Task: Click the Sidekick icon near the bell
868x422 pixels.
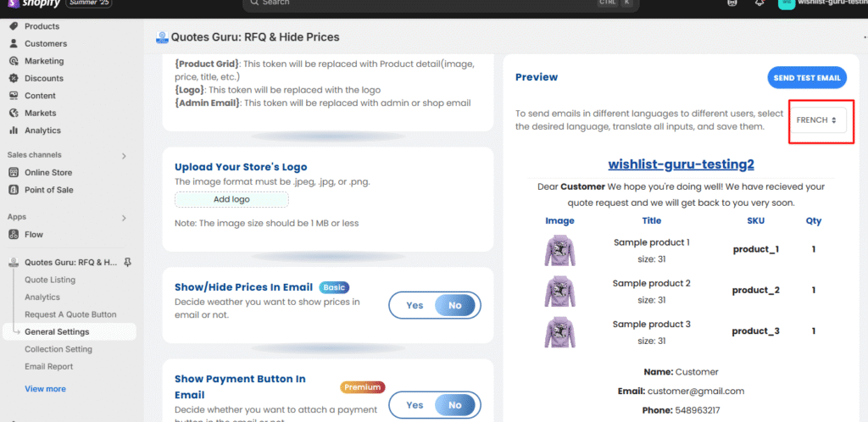Action: click(x=732, y=3)
